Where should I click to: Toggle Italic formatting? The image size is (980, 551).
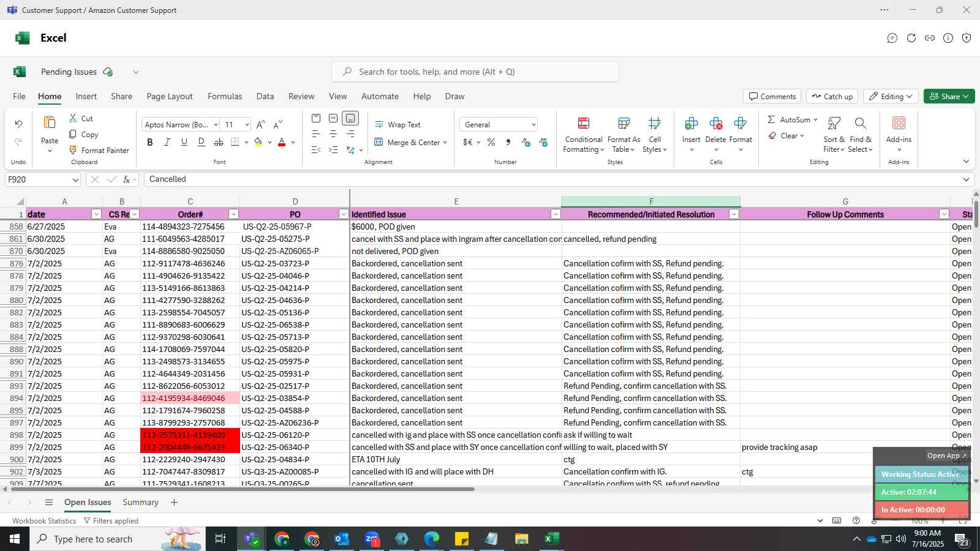[167, 142]
